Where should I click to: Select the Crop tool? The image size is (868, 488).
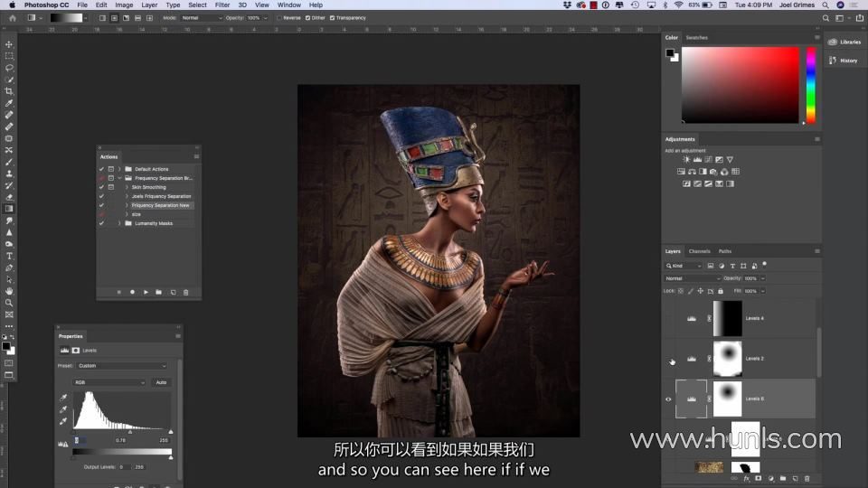[x=9, y=91]
